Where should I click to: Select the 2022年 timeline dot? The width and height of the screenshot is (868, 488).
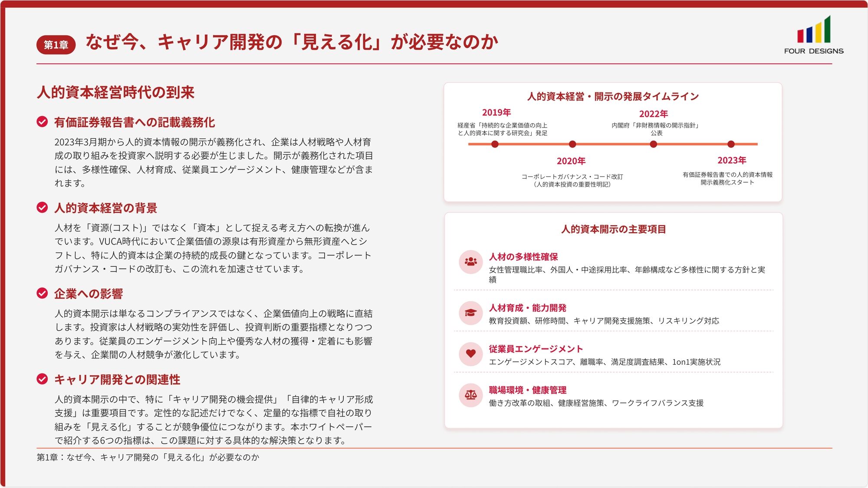coord(653,144)
